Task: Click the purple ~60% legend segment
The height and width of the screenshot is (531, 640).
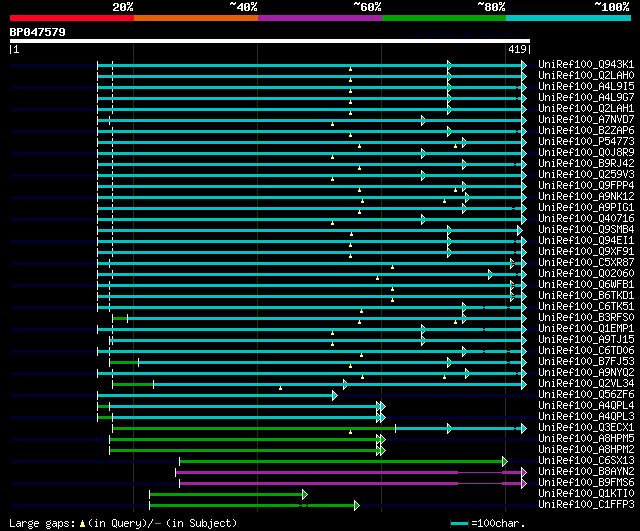Action: click(320, 18)
